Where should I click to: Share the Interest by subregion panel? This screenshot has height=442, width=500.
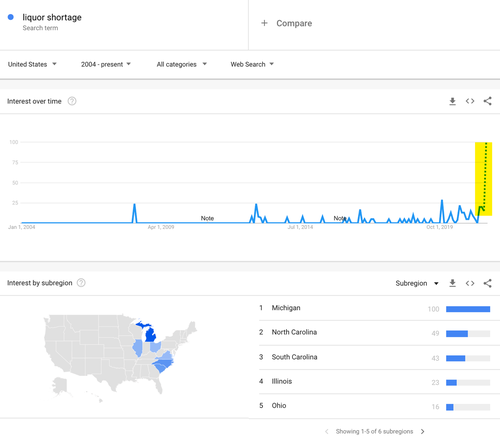pos(487,283)
